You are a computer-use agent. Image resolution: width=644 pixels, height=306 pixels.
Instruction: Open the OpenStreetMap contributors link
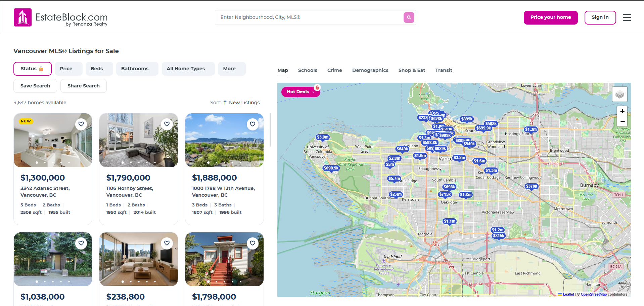(x=594, y=294)
